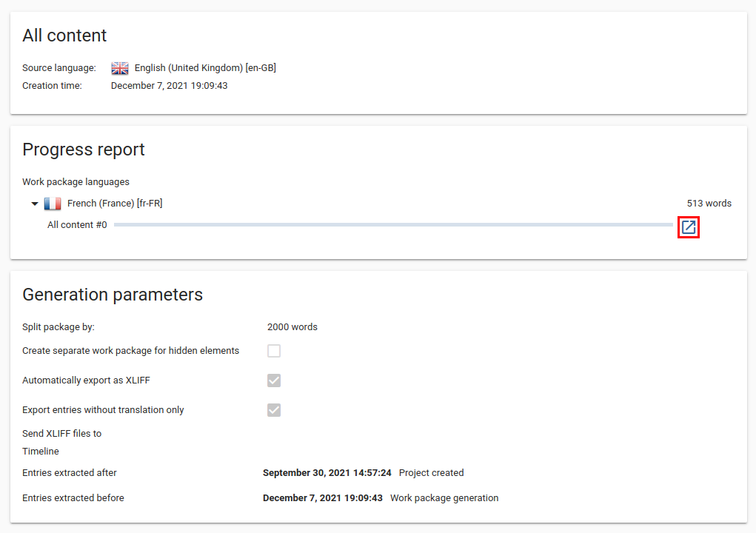The height and width of the screenshot is (533, 756).
Task: Collapse the French (France) [fr-FR] entry
Action: [34, 203]
